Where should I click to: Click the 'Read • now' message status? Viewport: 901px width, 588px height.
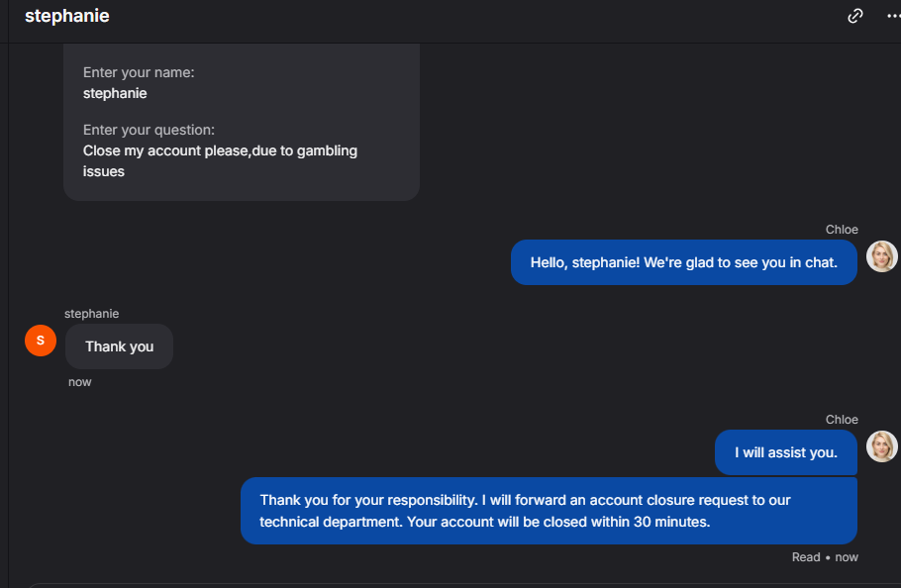(x=825, y=557)
